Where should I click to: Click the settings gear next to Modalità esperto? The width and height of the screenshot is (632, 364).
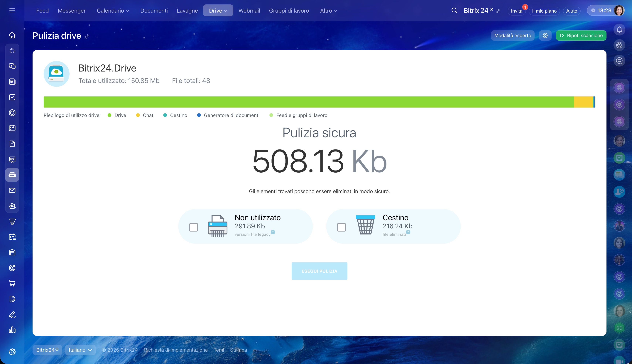[545, 35]
